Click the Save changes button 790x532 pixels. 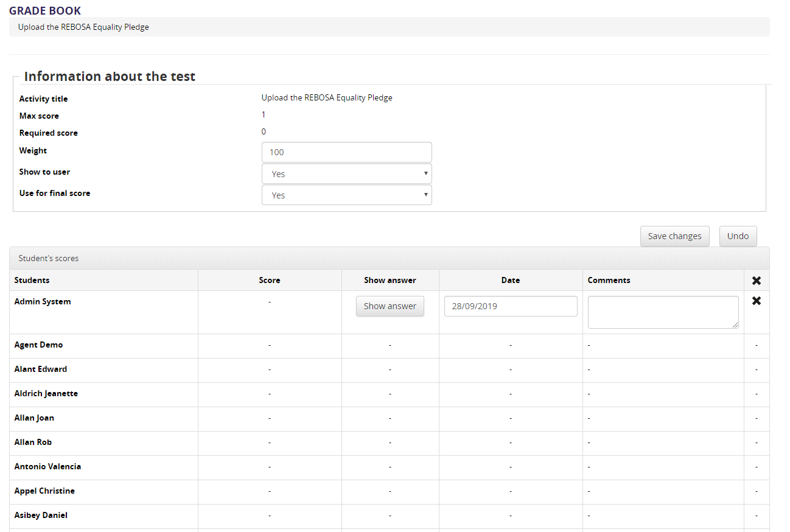coord(674,236)
